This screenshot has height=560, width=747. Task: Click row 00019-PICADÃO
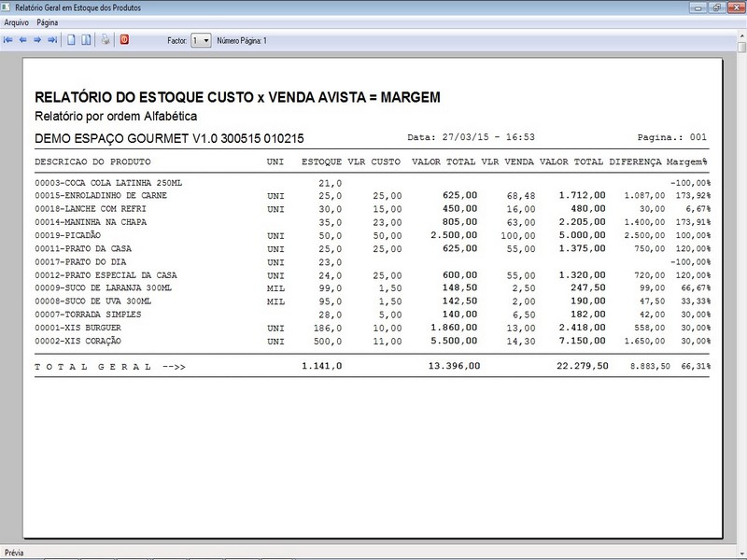click(x=373, y=236)
